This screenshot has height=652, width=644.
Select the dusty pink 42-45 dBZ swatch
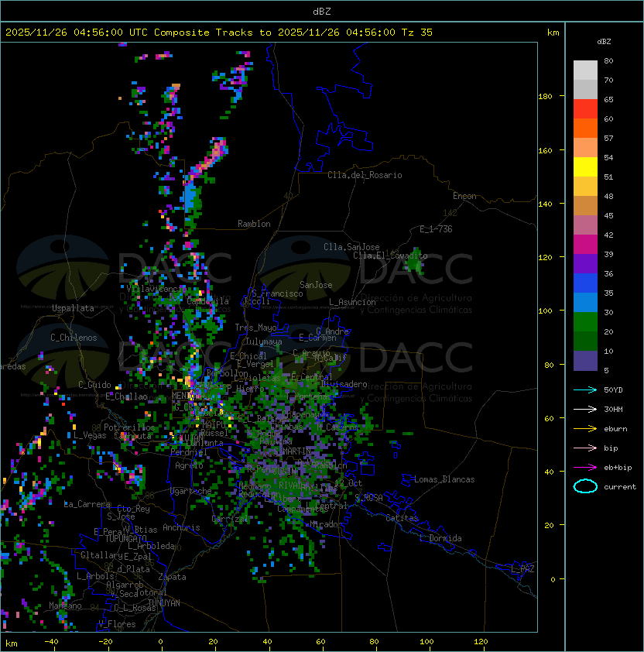(x=585, y=225)
